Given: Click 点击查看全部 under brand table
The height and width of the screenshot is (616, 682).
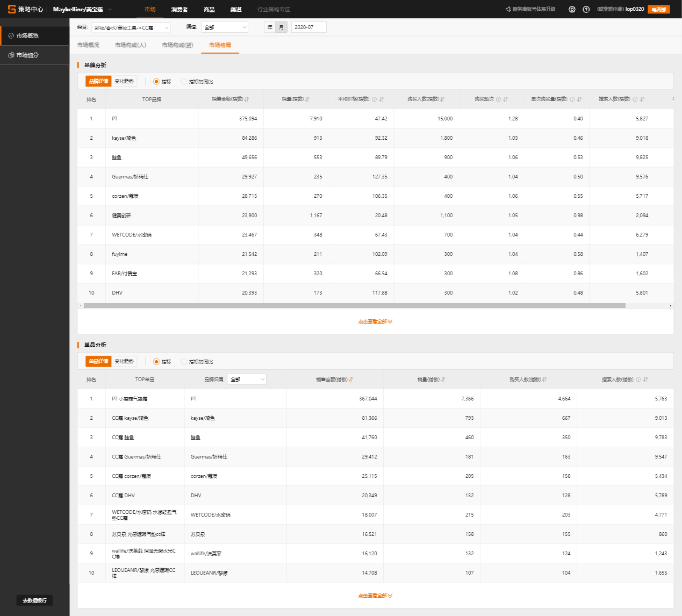Looking at the screenshot, I should [x=375, y=321].
